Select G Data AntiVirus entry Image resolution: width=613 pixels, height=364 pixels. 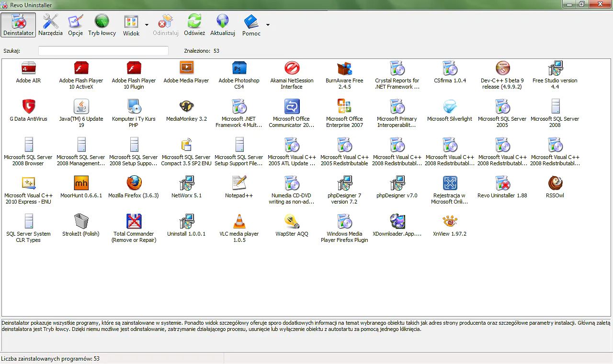(x=28, y=110)
